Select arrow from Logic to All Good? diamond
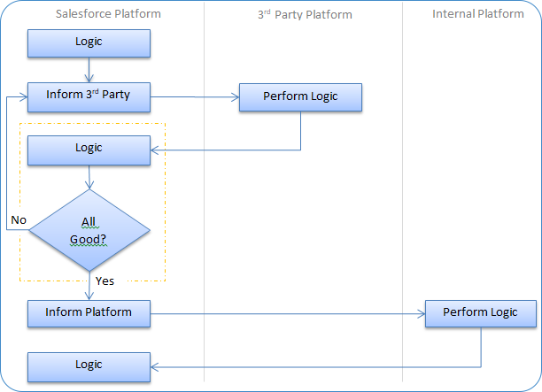Image resolution: width=542 pixels, height=392 pixels. pyautogui.click(x=89, y=177)
